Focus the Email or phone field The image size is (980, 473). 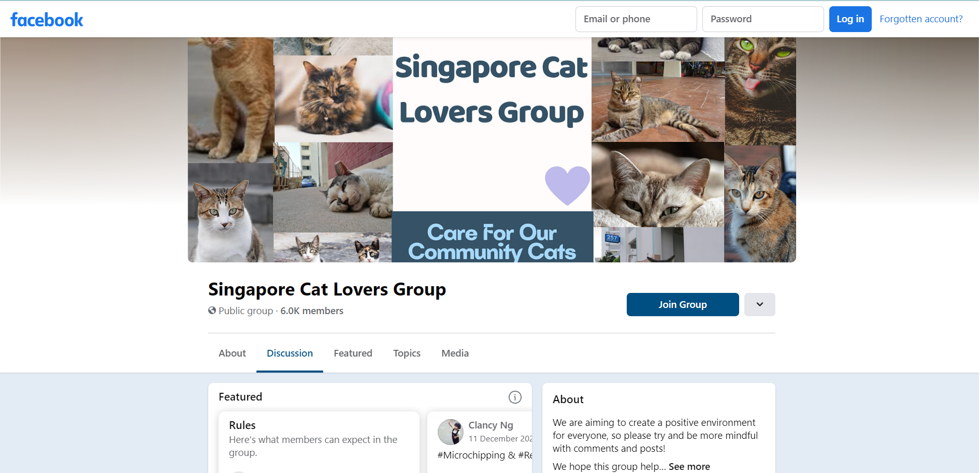(636, 19)
